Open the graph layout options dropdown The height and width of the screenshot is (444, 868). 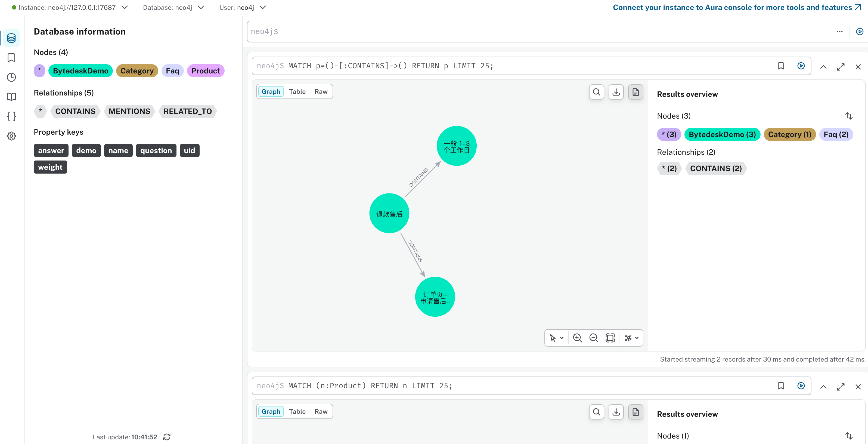tap(631, 338)
